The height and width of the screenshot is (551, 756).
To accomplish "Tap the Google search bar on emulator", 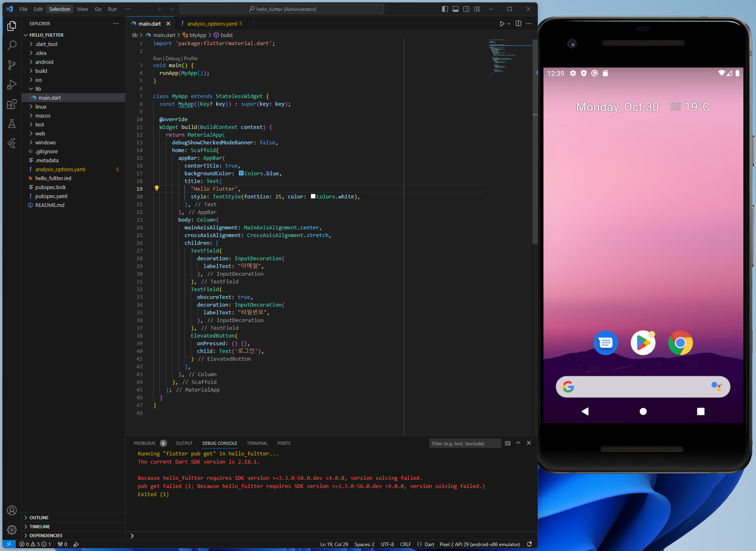I will click(x=643, y=386).
